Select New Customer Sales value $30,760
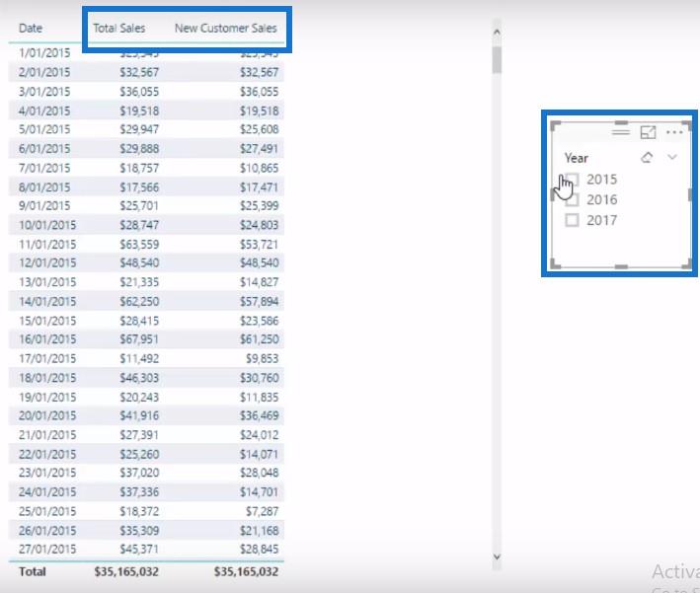700x593 pixels. pyautogui.click(x=259, y=378)
